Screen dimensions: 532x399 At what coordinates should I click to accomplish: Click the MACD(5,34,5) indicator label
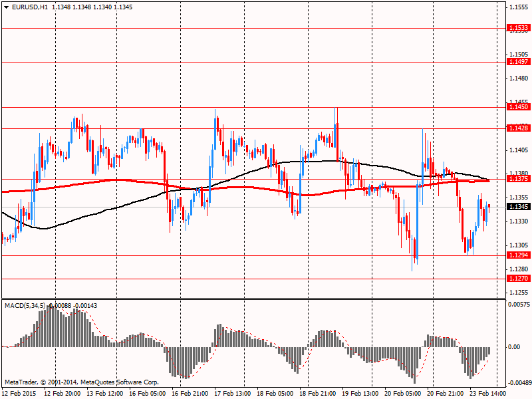click(x=25, y=306)
